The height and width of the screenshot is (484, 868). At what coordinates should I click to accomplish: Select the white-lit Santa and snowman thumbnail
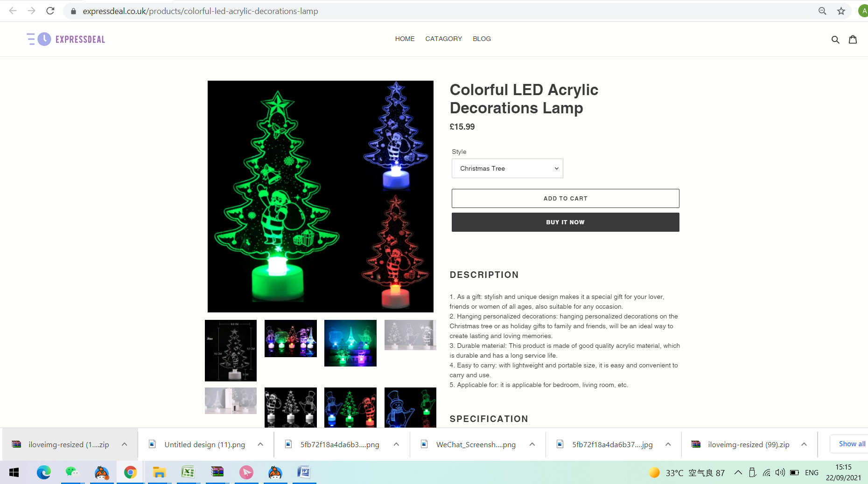290,407
